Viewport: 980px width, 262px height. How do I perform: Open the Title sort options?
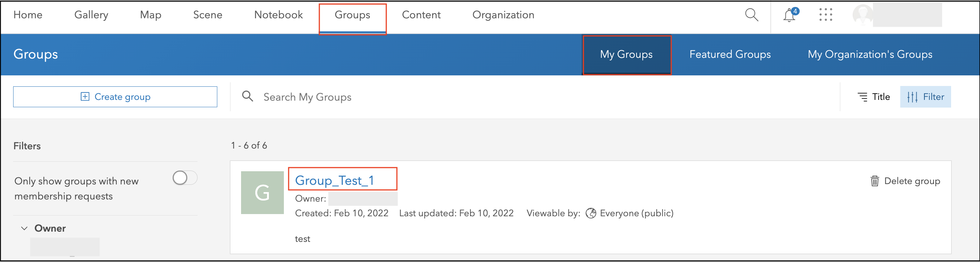(x=874, y=97)
